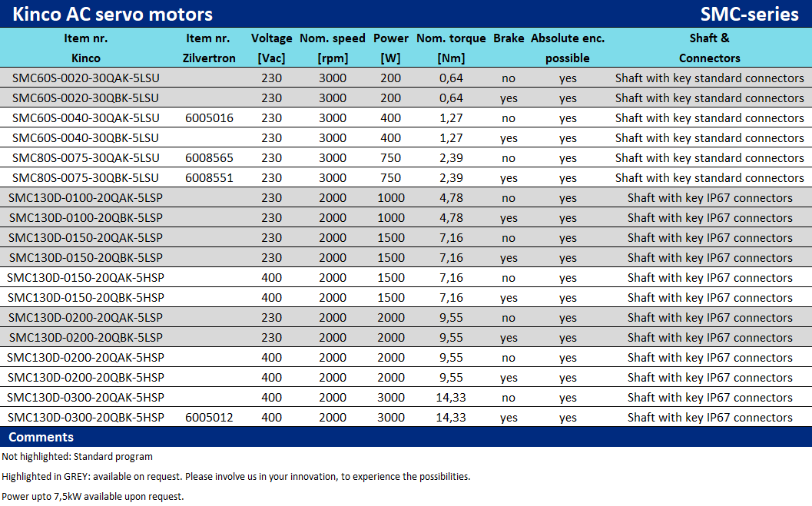This screenshot has height=506, width=812.
Task: Select the Shaft & Connectors column header
Action: tap(709, 48)
